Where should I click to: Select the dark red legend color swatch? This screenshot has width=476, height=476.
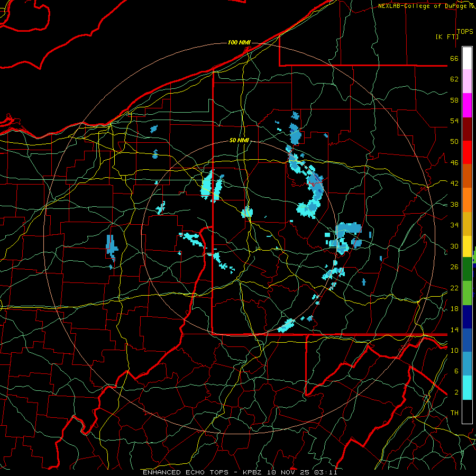tap(467, 129)
